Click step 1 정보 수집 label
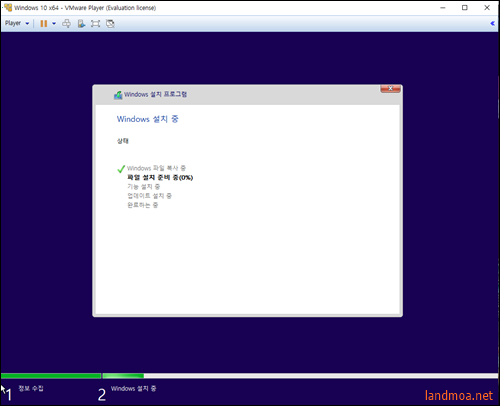500x406 pixels. (31, 388)
